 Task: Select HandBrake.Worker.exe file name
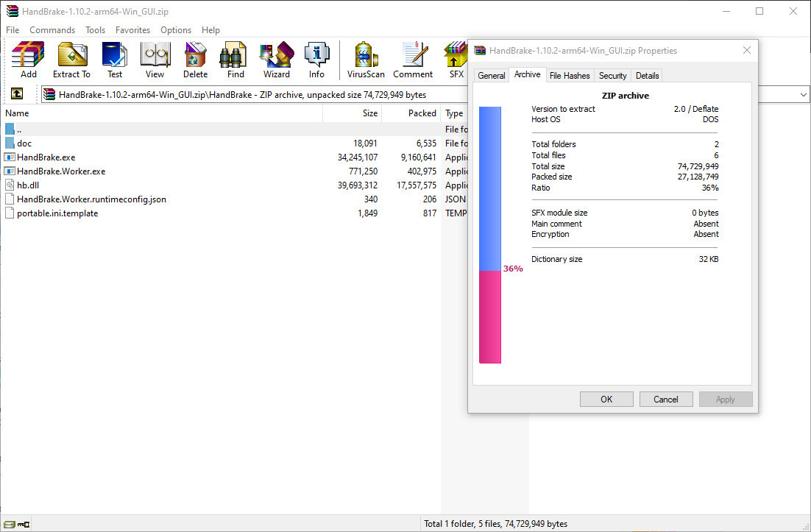tap(61, 171)
